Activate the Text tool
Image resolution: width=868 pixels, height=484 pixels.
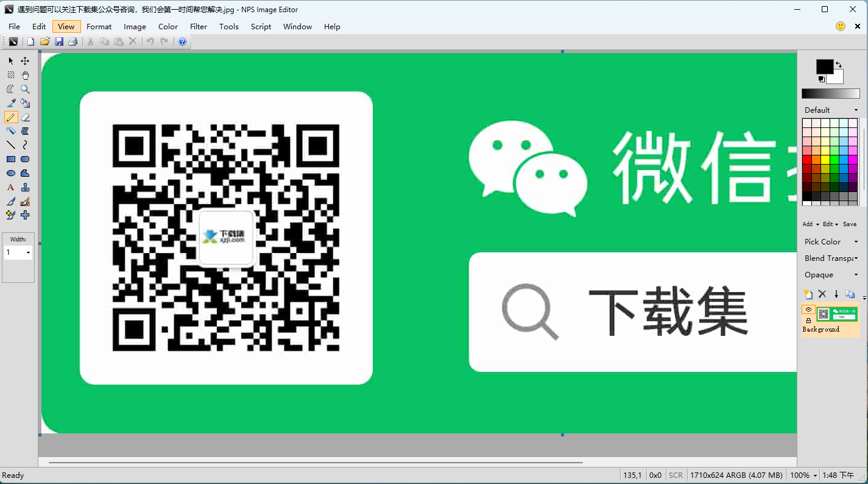click(11, 187)
